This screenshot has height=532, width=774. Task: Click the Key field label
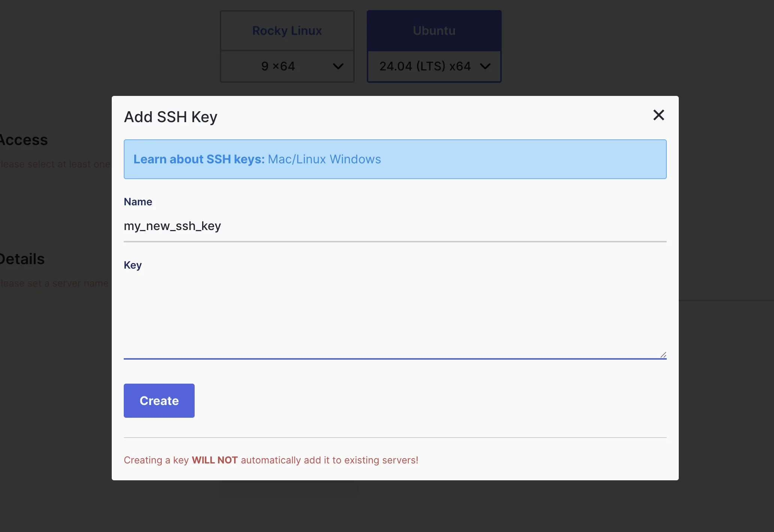(x=133, y=265)
